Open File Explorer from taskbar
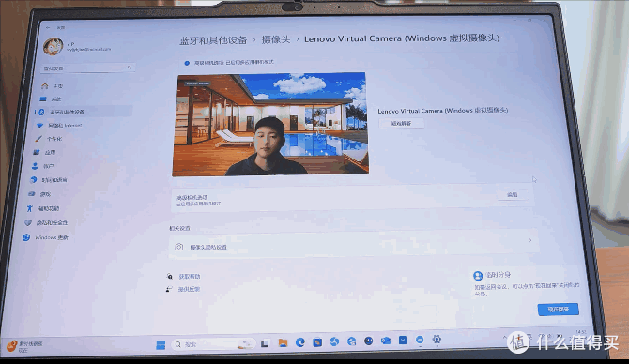The image size is (629, 364). [283, 342]
